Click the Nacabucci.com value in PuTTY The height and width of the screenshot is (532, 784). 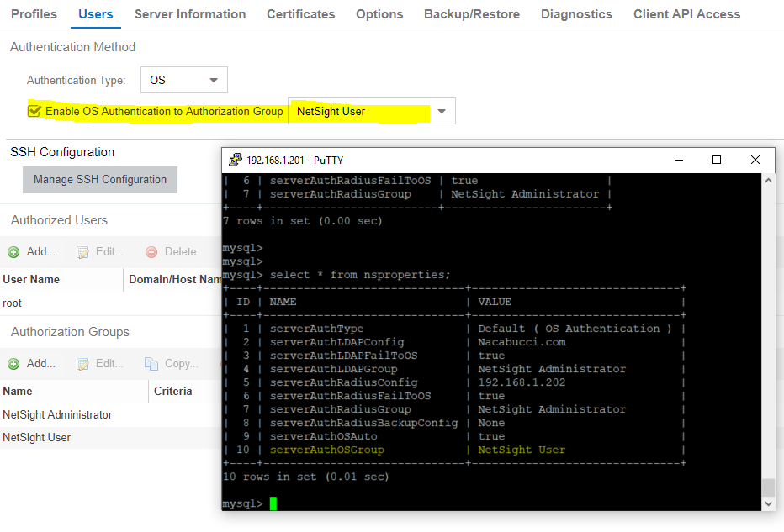tap(522, 342)
